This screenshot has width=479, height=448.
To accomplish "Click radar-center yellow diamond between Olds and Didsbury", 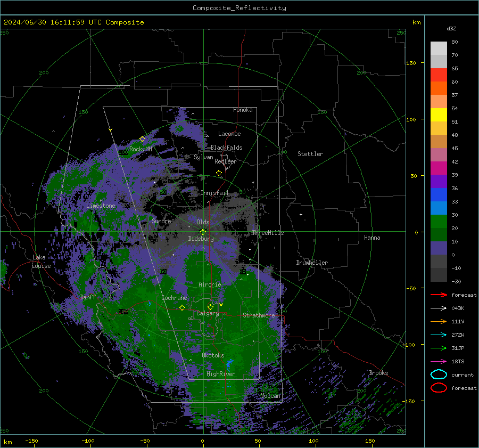I will click(x=203, y=232).
